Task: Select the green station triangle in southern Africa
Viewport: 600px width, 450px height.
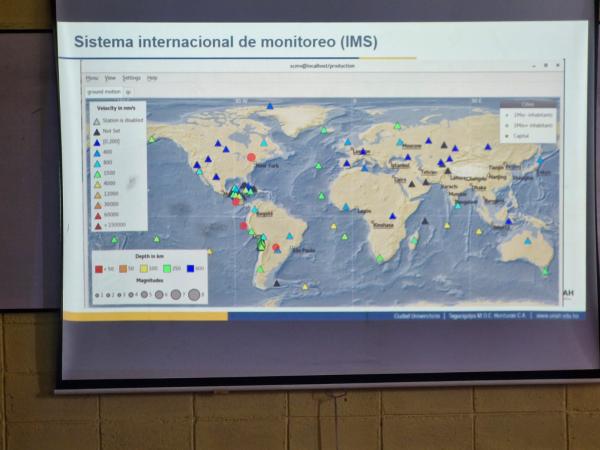Action: 380,258
